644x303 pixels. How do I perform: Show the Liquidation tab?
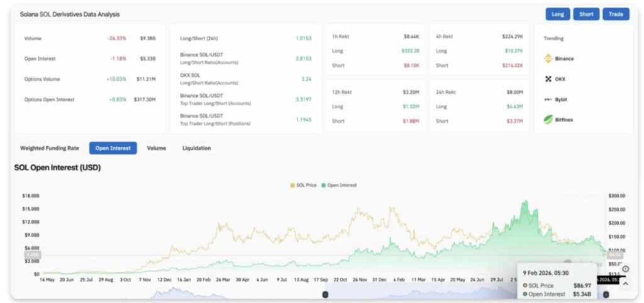pyautogui.click(x=196, y=148)
